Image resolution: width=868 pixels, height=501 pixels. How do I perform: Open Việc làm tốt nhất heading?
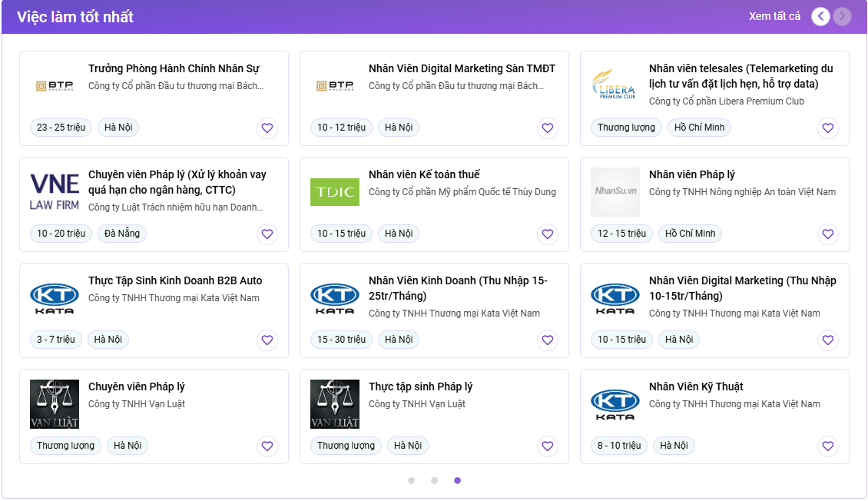(x=75, y=17)
